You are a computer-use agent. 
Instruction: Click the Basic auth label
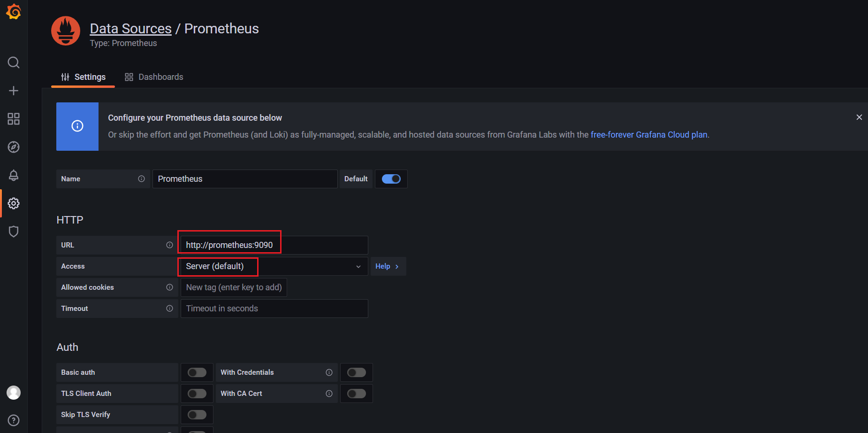tap(78, 372)
